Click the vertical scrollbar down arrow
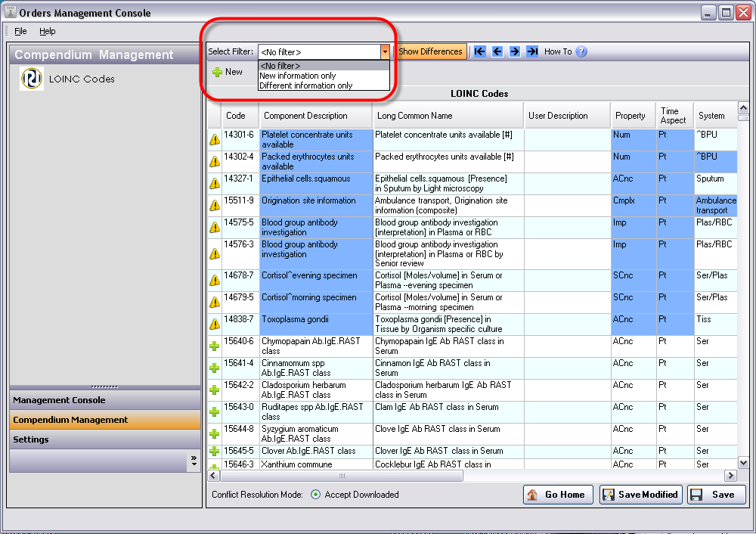 tap(743, 463)
